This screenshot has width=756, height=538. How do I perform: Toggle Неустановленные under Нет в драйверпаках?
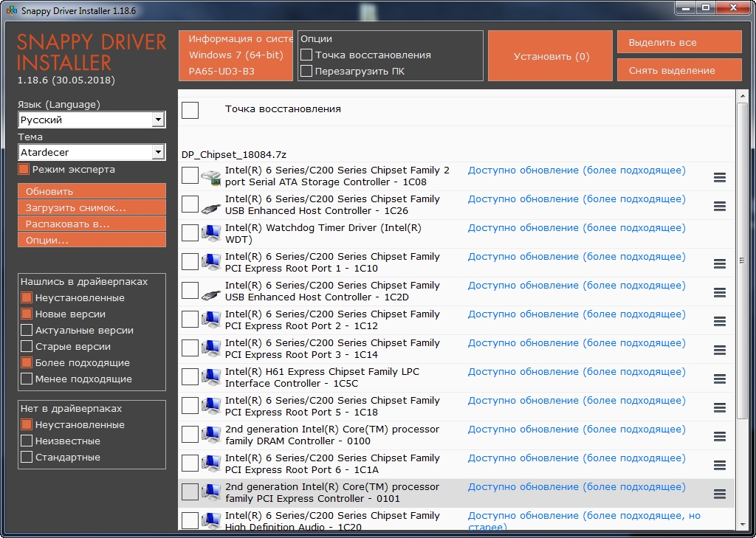pos(27,424)
